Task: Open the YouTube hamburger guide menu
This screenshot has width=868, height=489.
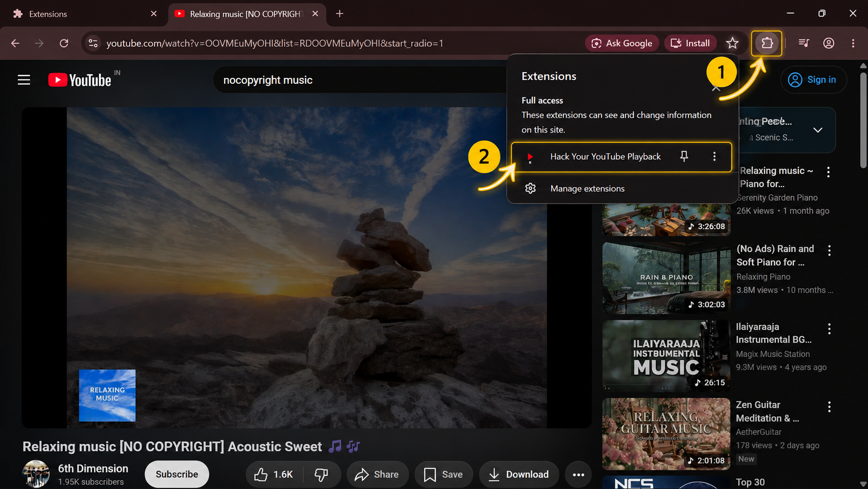Action: 24,80
